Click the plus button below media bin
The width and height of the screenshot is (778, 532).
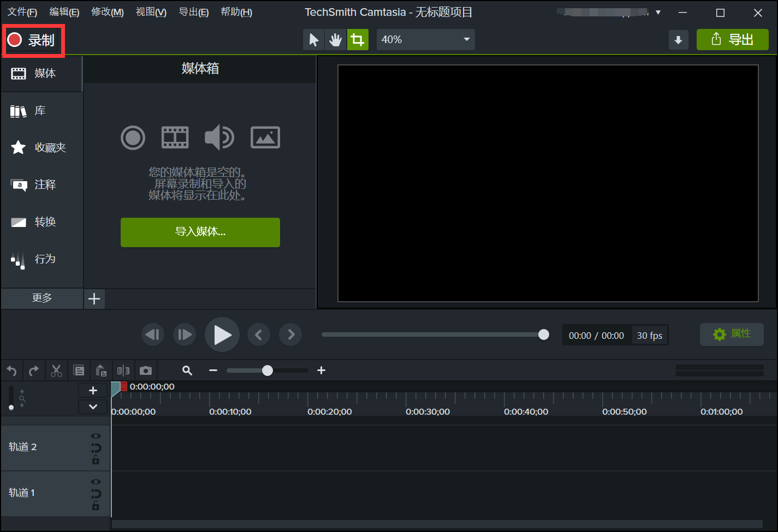[x=94, y=298]
